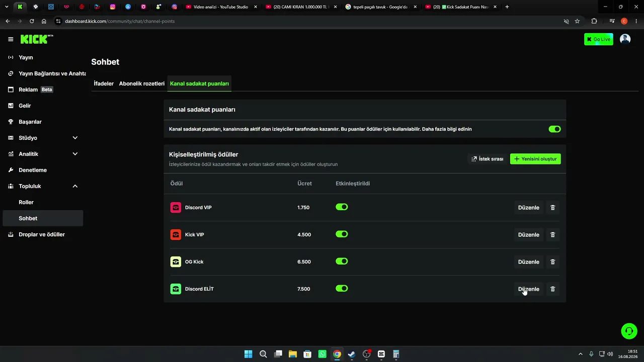Expand the Stüdyo sidebar section
Viewport: 644px width, 362px height.
75,138
